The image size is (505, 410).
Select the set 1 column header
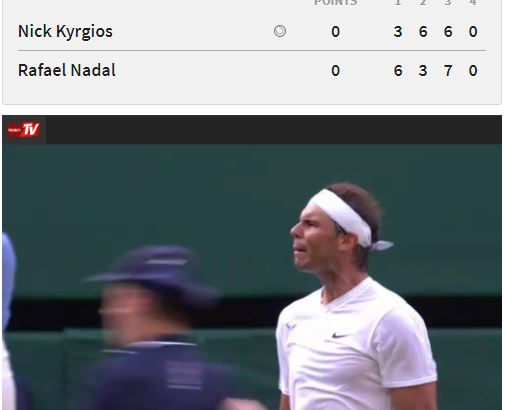398,3
